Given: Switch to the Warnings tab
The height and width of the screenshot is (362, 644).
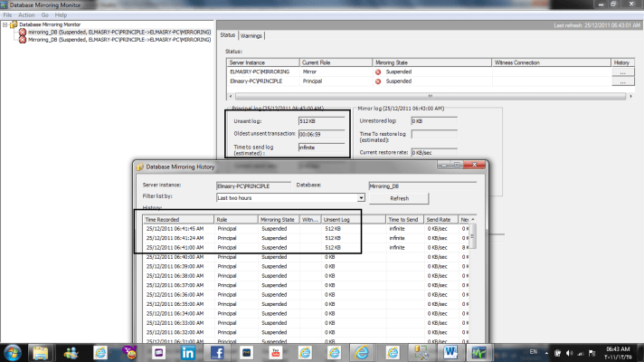Looking at the screenshot, I should (x=251, y=35).
